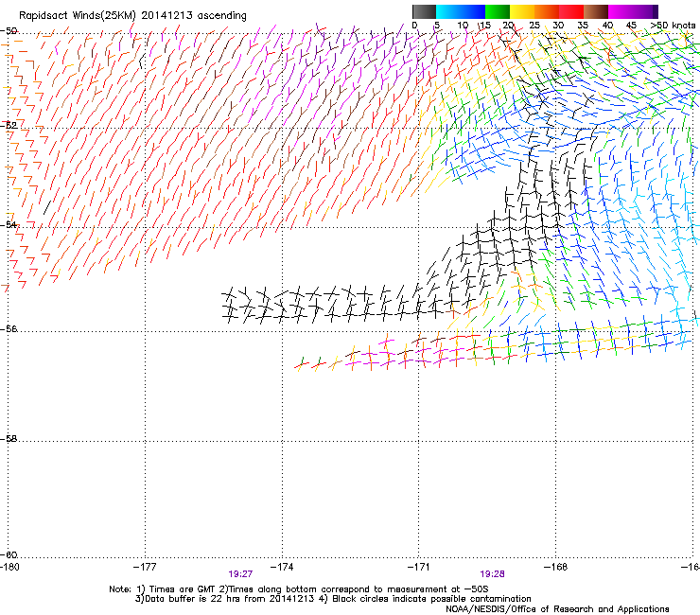
Task: Click the yellow 20-25 knots legend swatch
Action: [x=522, y=11]
